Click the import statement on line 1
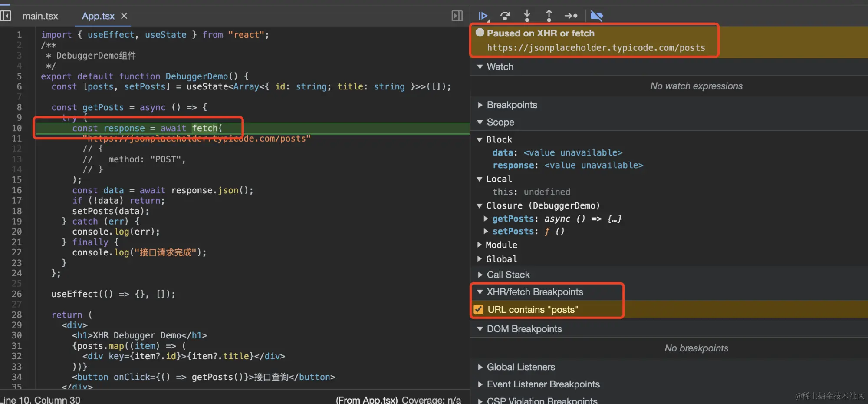Viewport: 868px width, 404px height. [x=155, y=35]
